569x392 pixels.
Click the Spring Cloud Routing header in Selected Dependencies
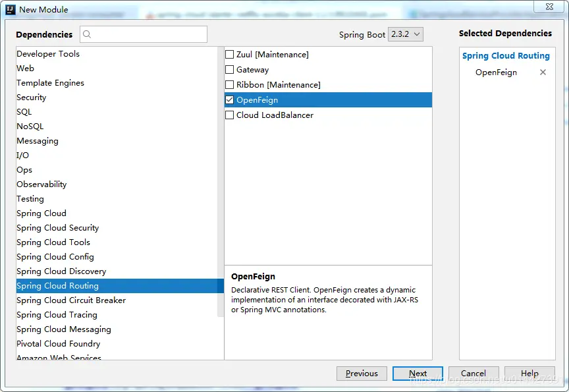click(506, 55)
